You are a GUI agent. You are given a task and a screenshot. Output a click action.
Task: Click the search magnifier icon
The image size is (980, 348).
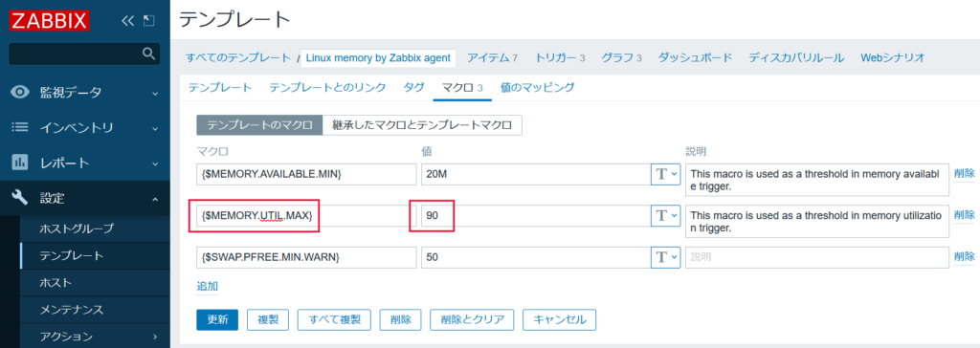point(148,54)
